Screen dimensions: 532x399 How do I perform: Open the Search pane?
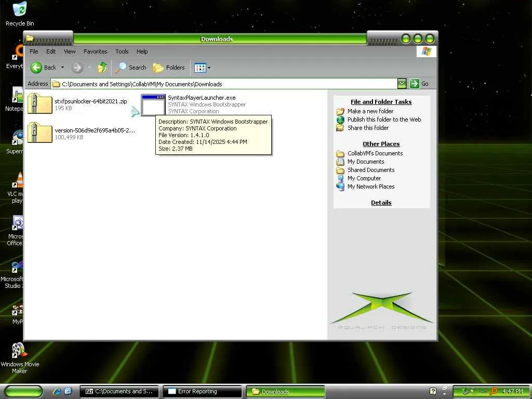coord(130,68)
